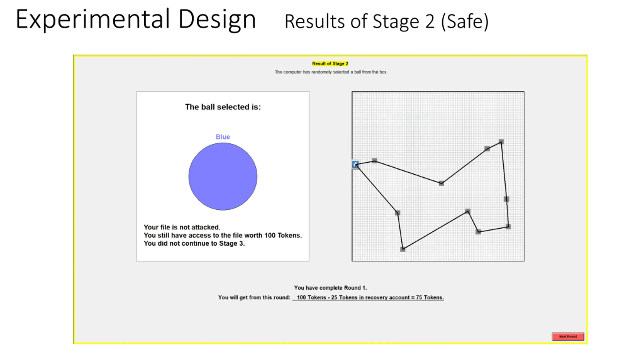
Task: Click the underlined '100 Tokens - 25 Tokens' result
Action: coord(368,297)
